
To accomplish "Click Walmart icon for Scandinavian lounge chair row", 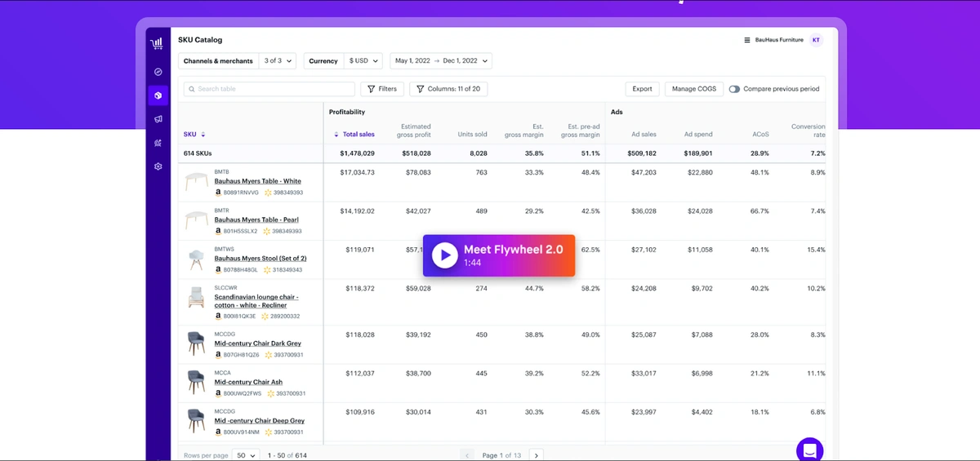I will pos(264,316).
